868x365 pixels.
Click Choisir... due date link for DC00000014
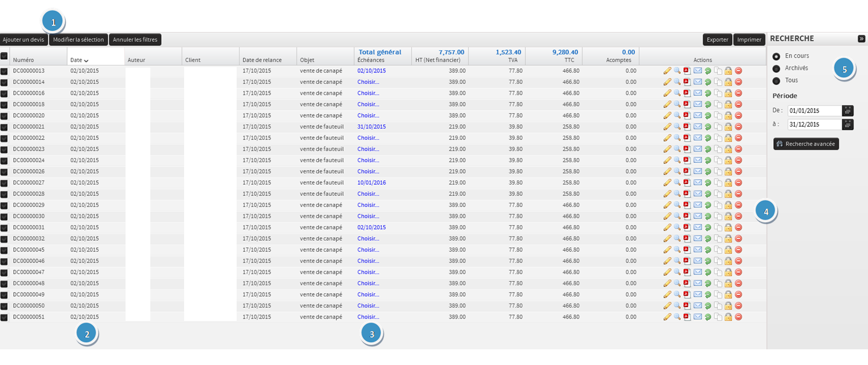(x=368, y=82)
